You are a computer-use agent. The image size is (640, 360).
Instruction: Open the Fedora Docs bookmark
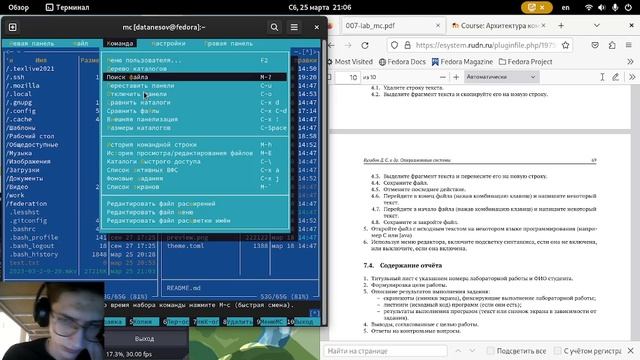[402, 62]
